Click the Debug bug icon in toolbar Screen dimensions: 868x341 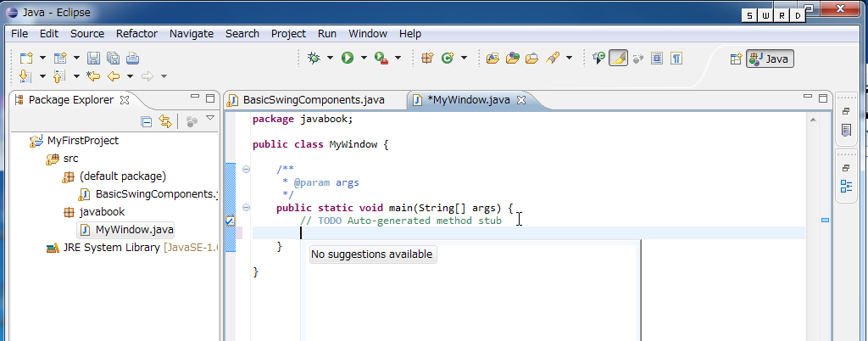click(x=314, y=58)
